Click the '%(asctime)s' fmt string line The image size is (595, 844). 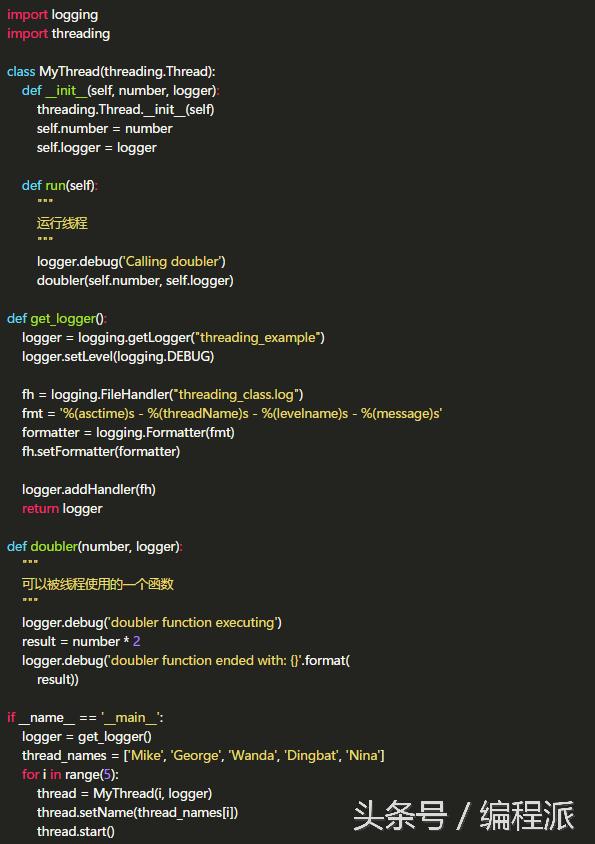tap(232, 413)
